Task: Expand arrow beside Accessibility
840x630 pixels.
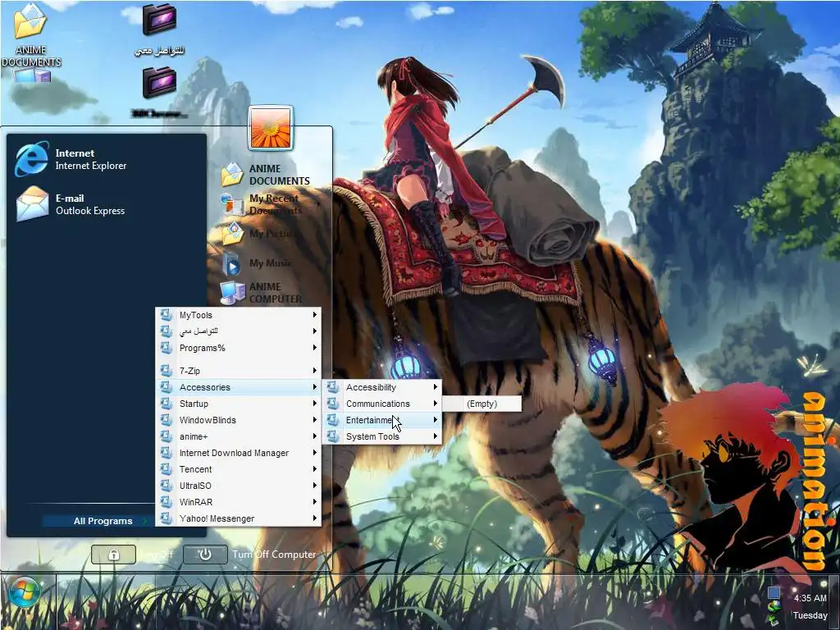Action: pos(435,387)
